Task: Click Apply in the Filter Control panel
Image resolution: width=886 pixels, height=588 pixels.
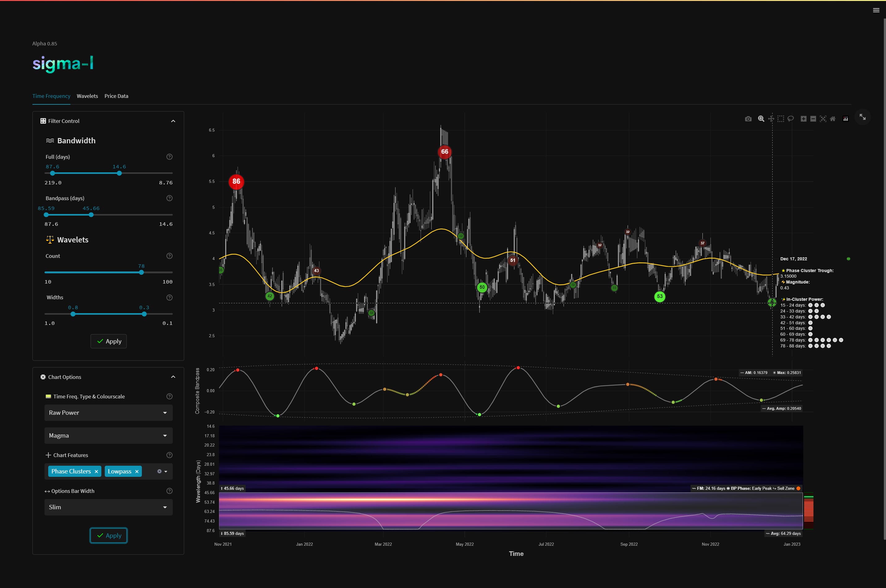Action: (108, 341)
